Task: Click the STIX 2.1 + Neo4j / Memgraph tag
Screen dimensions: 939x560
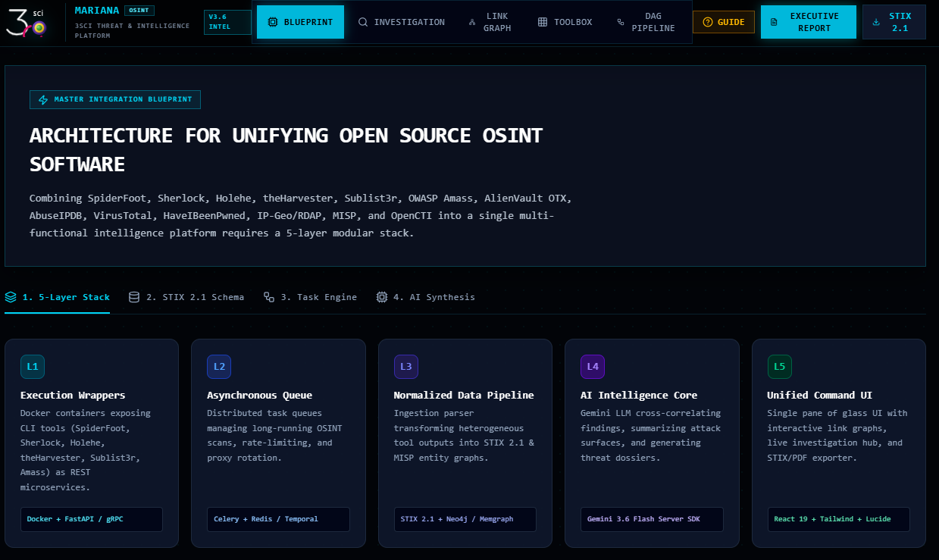Action: pos(465,519)
